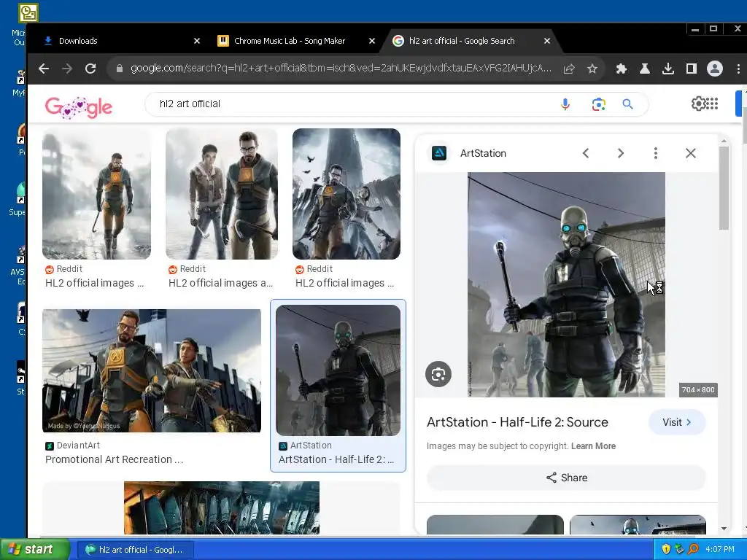Viewport: 747px width, 560px height.
Task: Open Google quick settings gear
Action: [698, 104]
